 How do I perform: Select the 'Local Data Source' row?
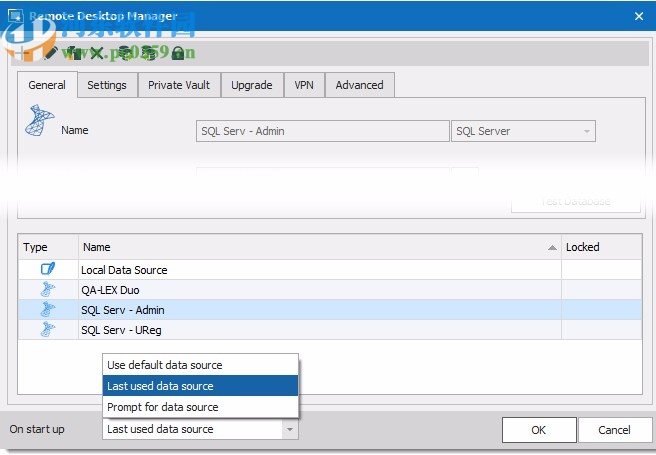pos(330,270)
